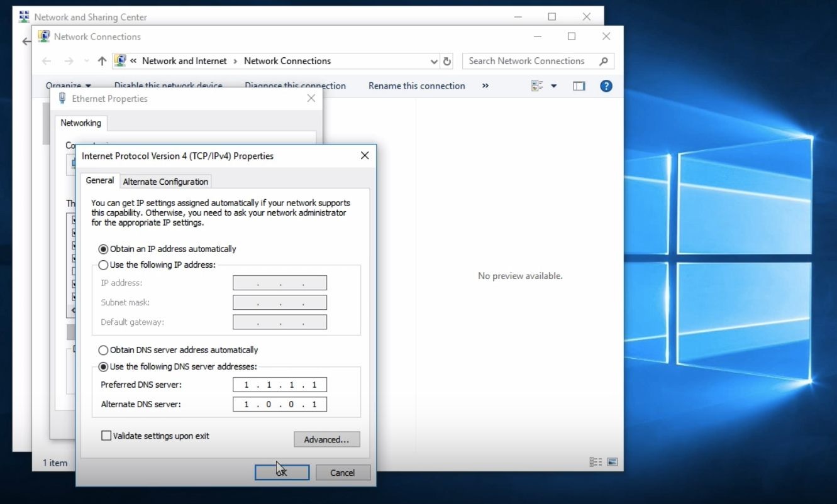
Task: Show more toolbar commands chevron
Action: (485, 85)
